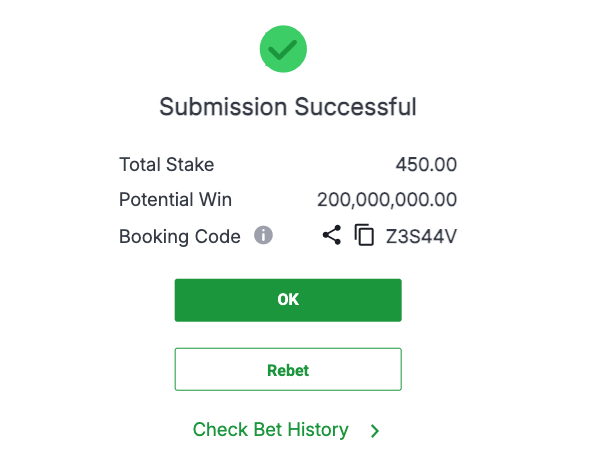The height and width of the screenshot is (452, 592).
Task: Share bet using the three-dot share symbol
Action: tap(332, 235)
